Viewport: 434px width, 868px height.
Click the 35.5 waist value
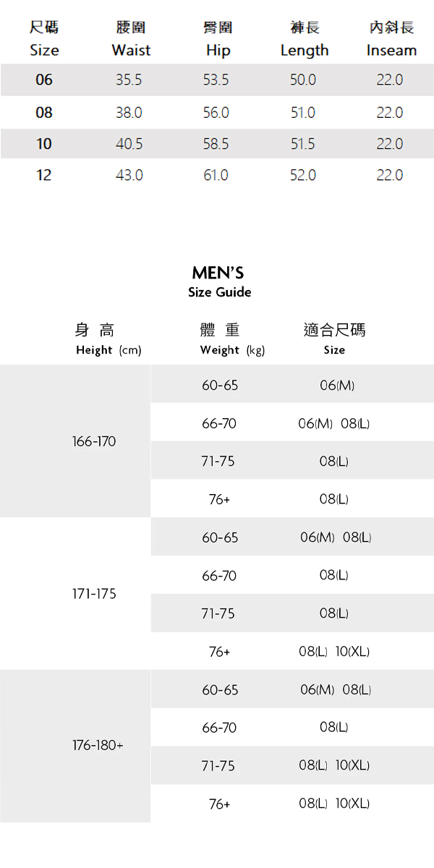pyautogui.click(x=129, y=80)
